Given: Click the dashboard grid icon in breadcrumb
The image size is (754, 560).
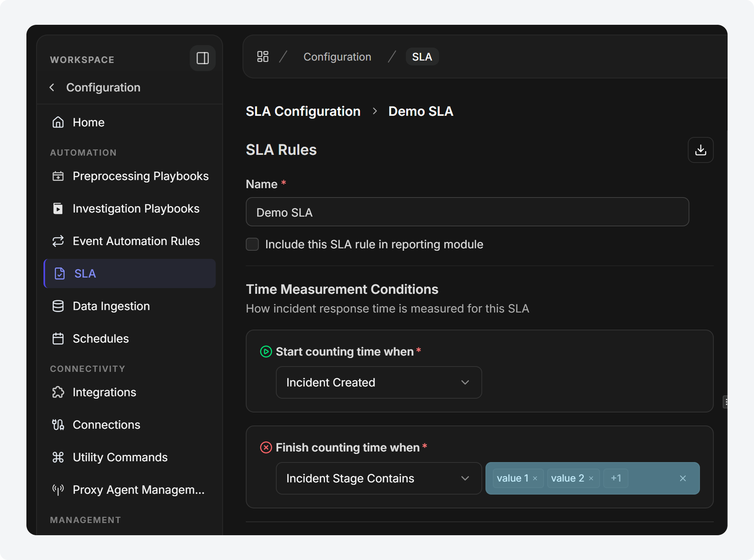Looking at the screenshot, I should click(x=263, y=56).
